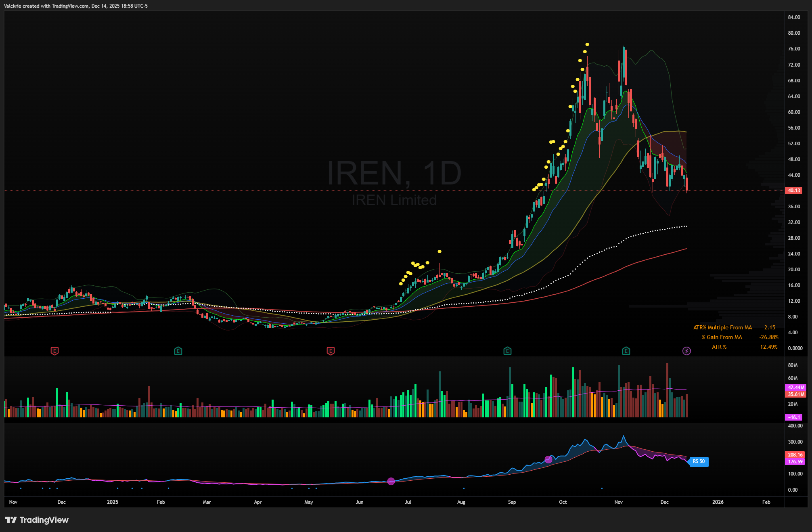The width and height of the screenshot is (812, 532).
Task: Click the TradingView logo at bottom left
Action: (37, 520)
